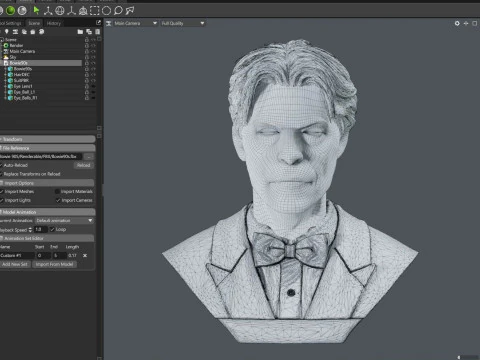
Task: Collapse the Transform section header
Action: click(47, 139)
